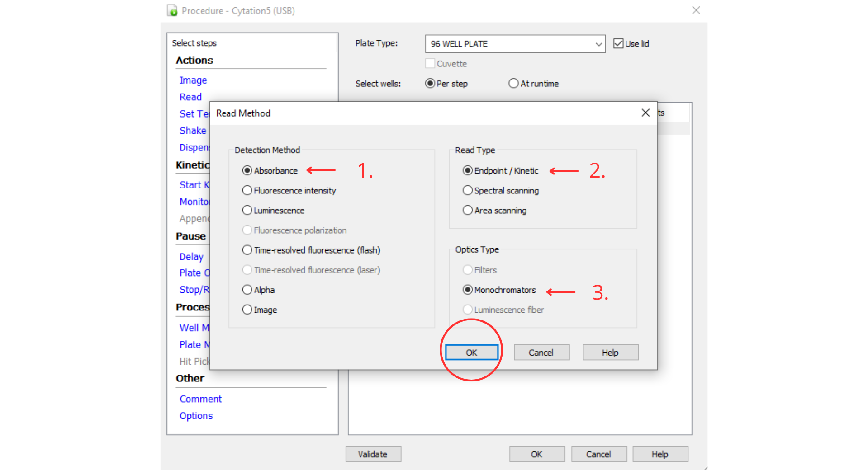
Task: Click the Validate button
Action: coord(373,454)
